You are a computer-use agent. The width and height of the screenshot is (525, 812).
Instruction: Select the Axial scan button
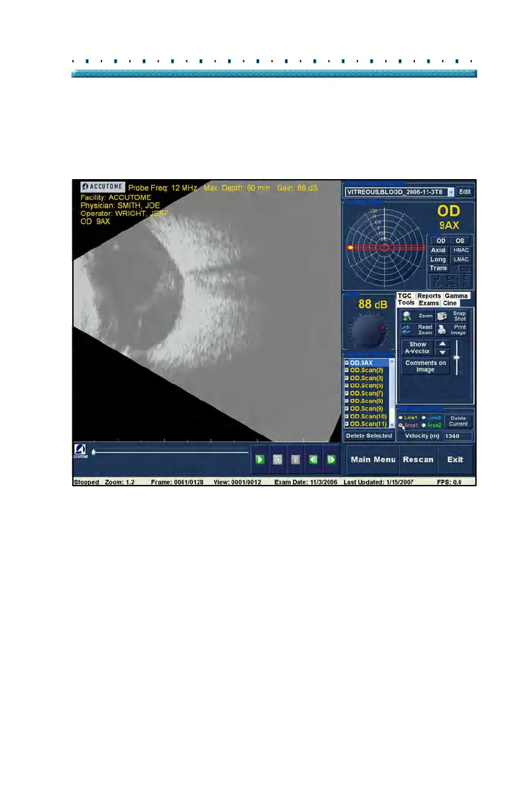(438, 250)
